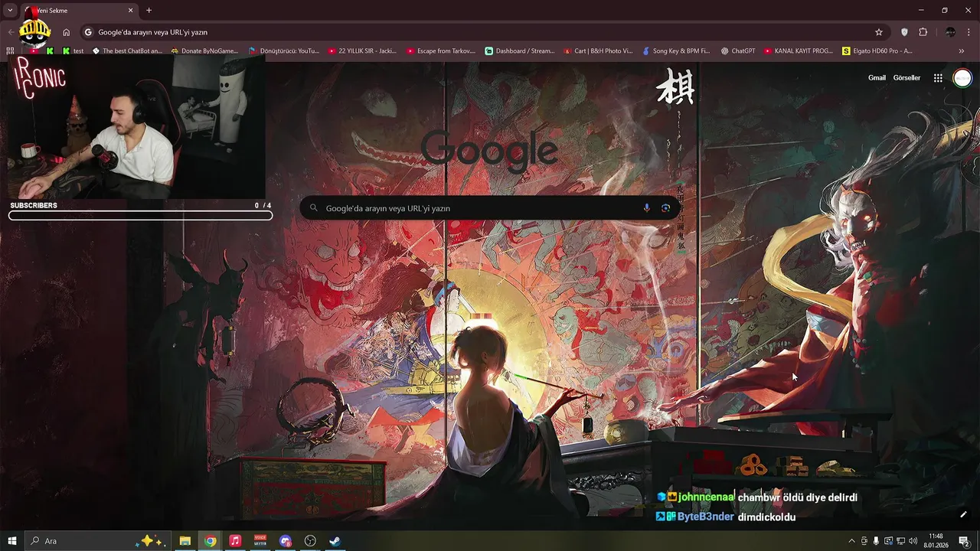Open the circular app left of Steam

coord(310,541)
